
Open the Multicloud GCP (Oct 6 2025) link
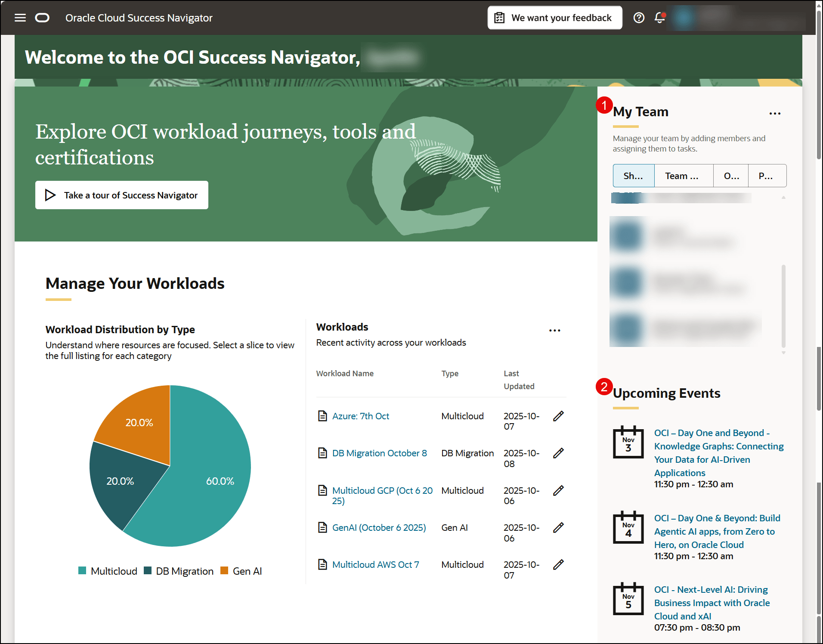(382, 495)
